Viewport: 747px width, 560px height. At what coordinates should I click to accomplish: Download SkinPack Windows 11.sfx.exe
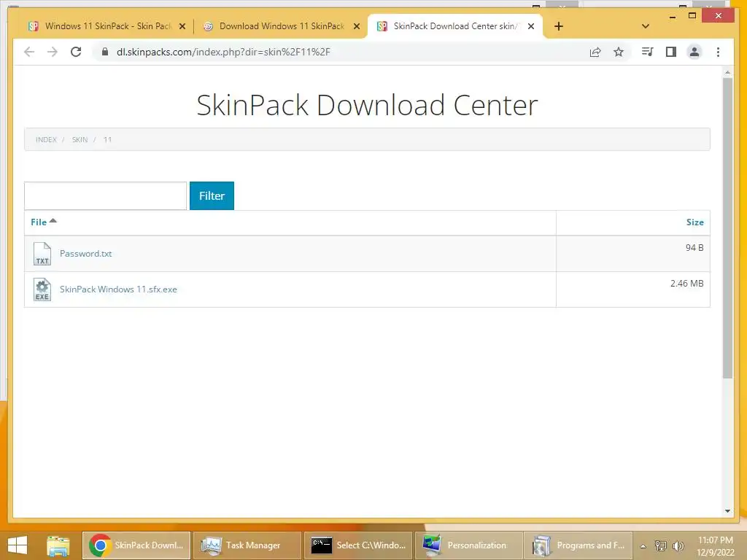(118, 289)
